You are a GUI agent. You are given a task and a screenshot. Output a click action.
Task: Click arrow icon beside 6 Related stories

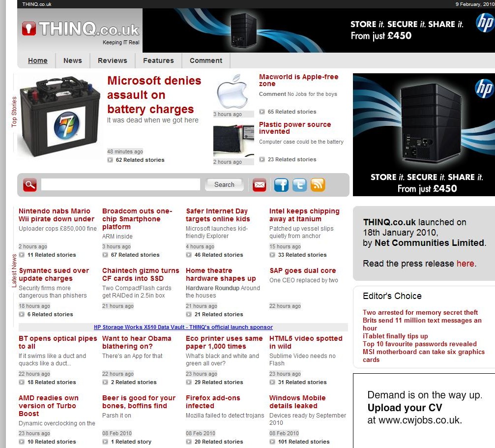pyautogui.click(x=22, y=314)
